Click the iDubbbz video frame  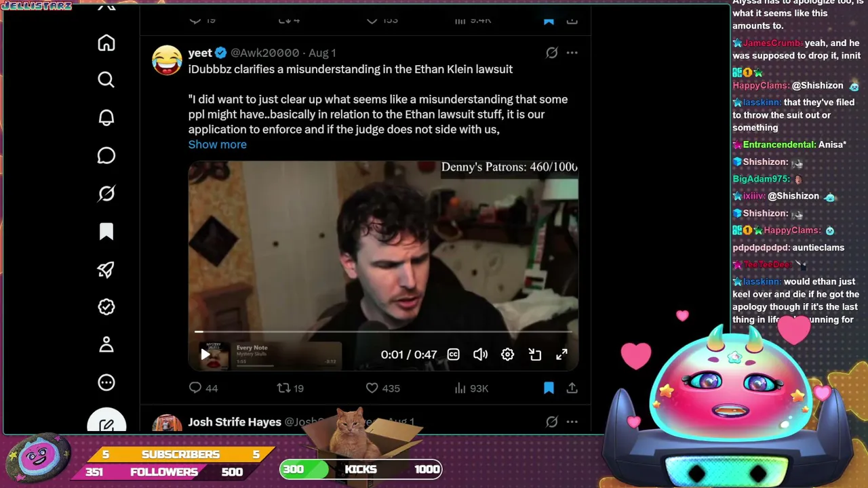(x=383, y=266)
